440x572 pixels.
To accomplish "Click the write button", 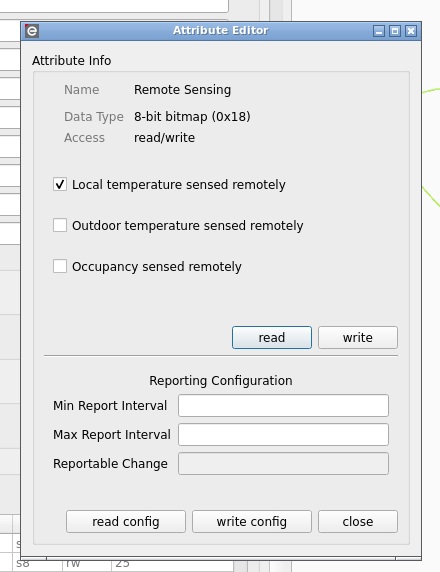I will (358, 337).
